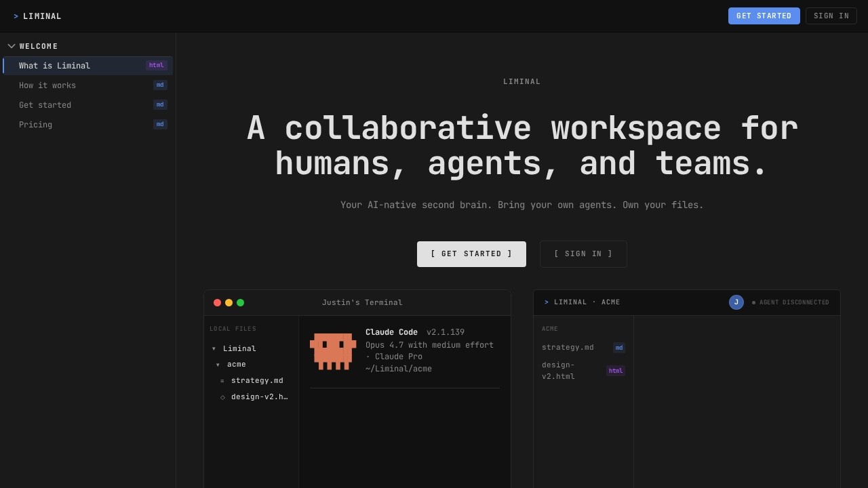Click the 'LOCAL FILES' heading in terminal
This screenshot has width=868, height=488.
click(x=233, y=329)
